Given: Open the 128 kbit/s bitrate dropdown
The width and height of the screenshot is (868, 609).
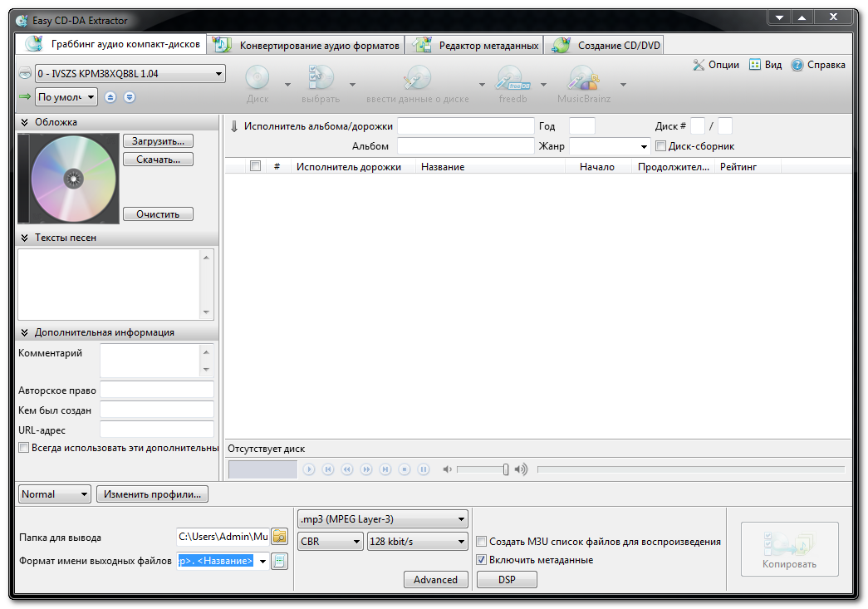Looking at the screenshot, I should click(418, 542).
